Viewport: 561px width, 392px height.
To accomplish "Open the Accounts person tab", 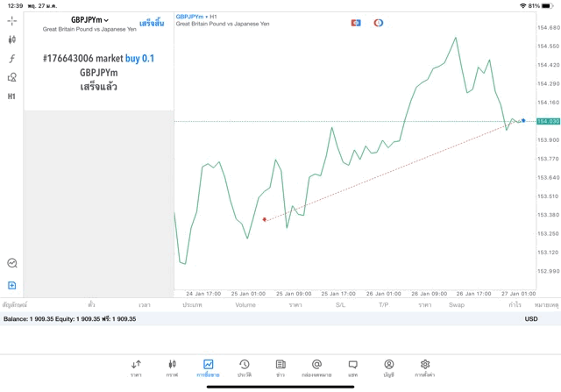I will (x=389, y=368).
